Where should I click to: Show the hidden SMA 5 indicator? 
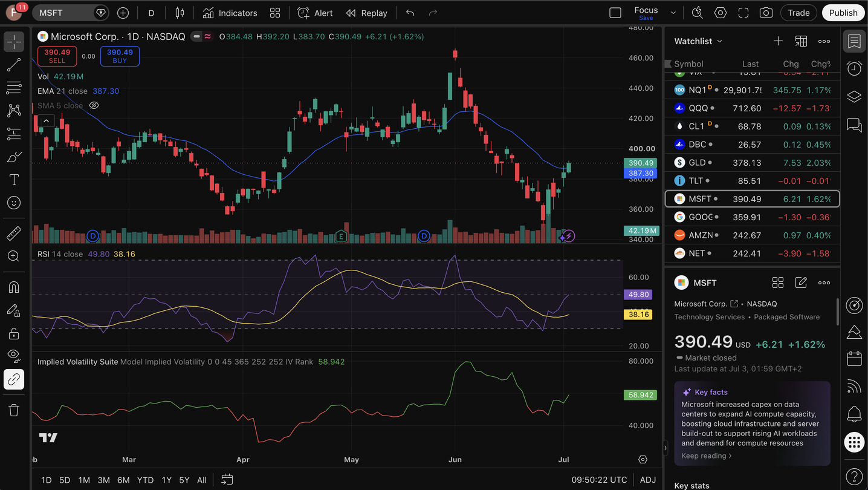(x=94, y=105)
